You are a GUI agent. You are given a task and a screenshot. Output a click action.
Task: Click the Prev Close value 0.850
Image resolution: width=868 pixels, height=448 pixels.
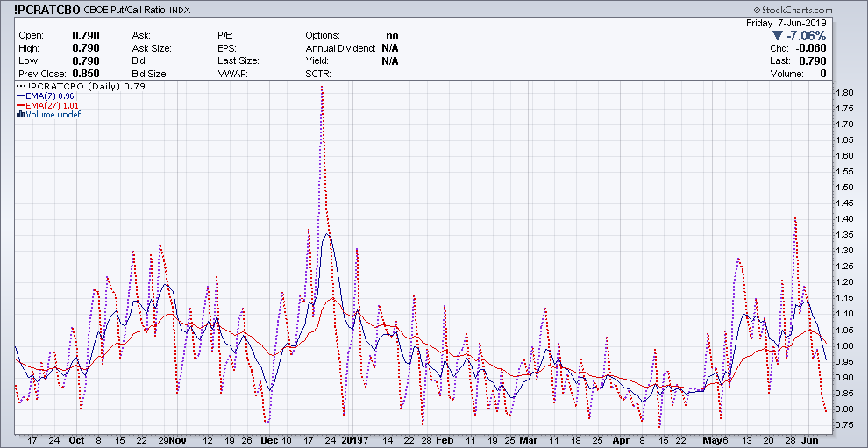[85, 75]
